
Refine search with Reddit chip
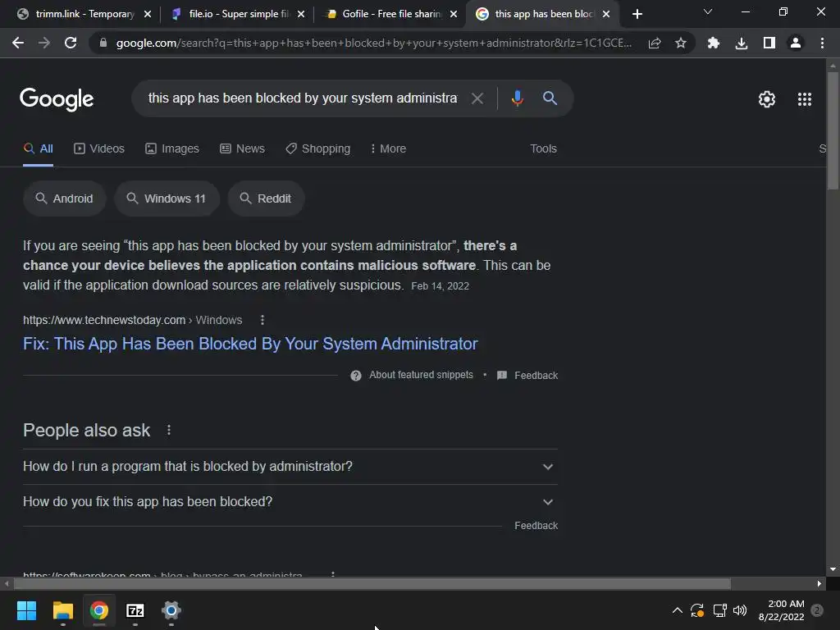click(267, 199)
